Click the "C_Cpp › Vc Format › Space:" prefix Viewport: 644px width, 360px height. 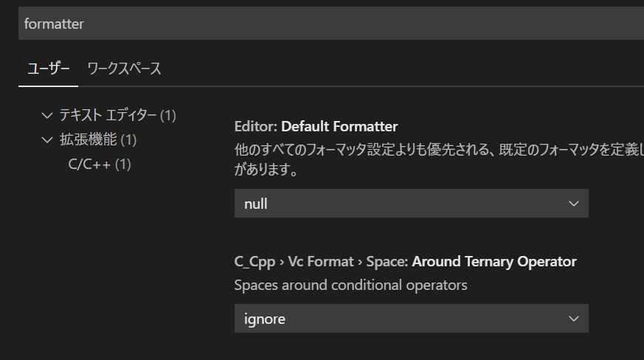pos(322,261)
